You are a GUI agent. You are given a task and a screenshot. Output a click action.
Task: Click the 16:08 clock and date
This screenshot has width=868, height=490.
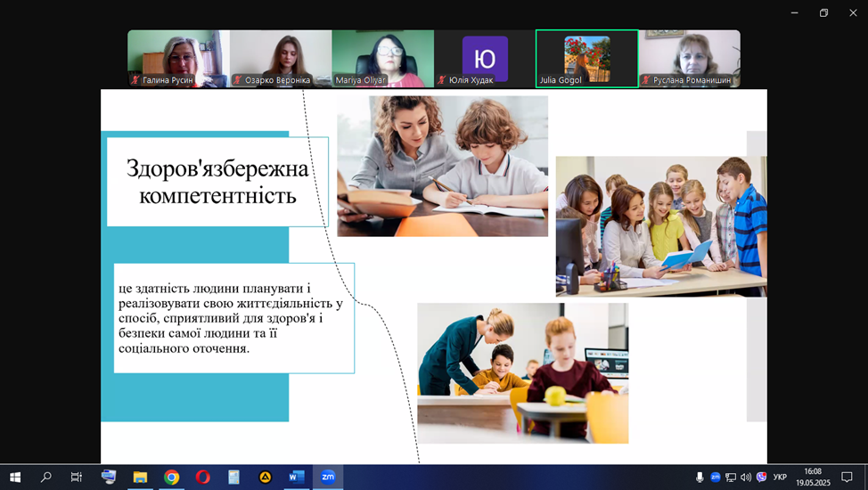point(812,478)
